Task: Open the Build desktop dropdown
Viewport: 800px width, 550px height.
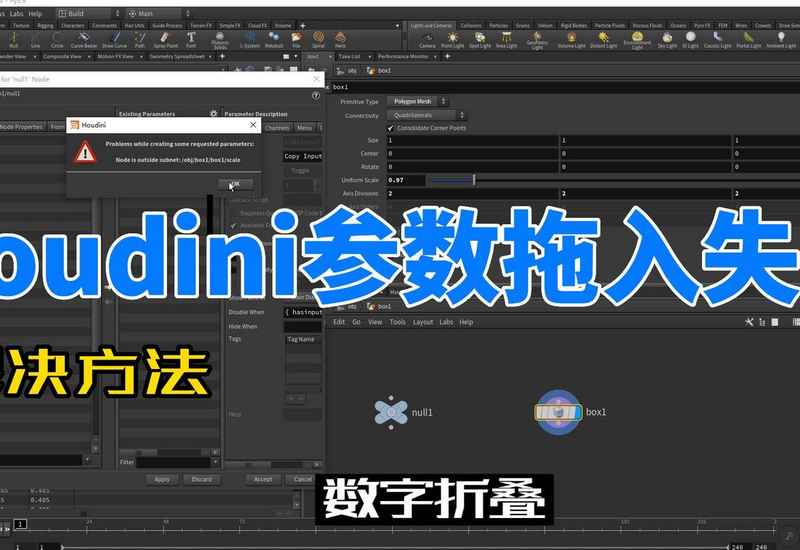Action: click(x=100, y=14)
